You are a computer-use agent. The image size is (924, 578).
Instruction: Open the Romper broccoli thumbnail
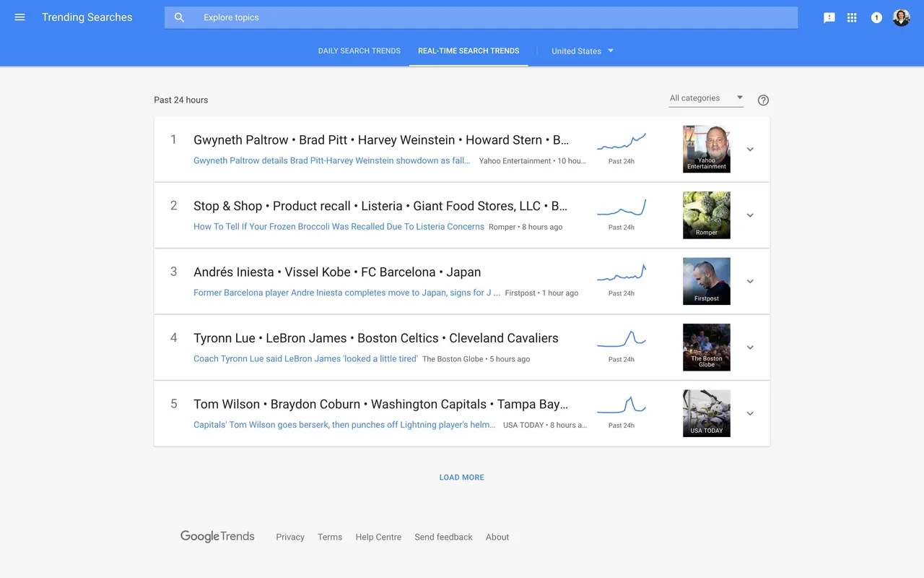coord(707,215)
